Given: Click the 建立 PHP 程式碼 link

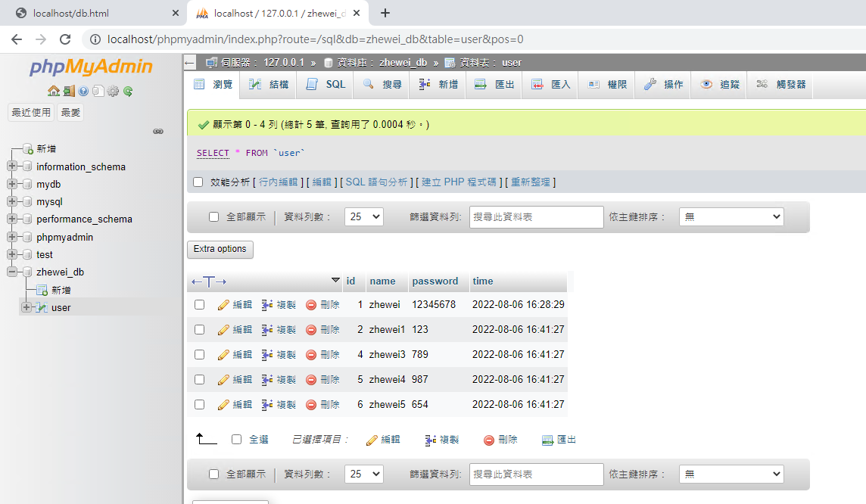Looking at the screenshot, I should (x=460, y=182).
